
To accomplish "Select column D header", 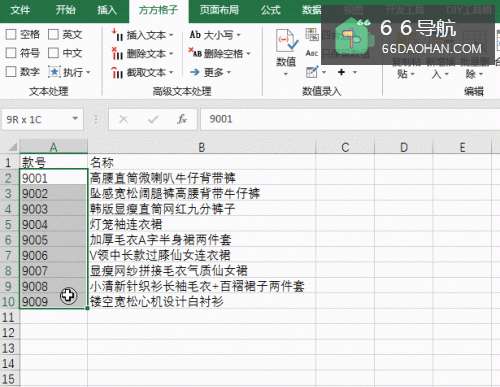I will (x=404, y=147).
